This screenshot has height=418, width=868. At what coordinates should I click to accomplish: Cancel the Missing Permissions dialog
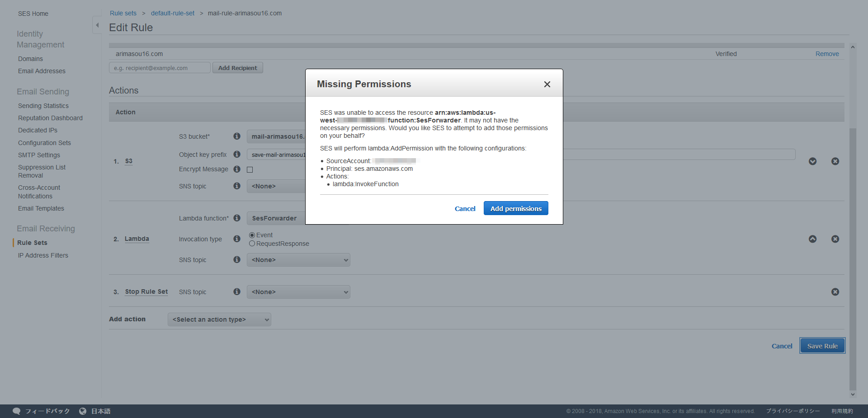(465, 209)
